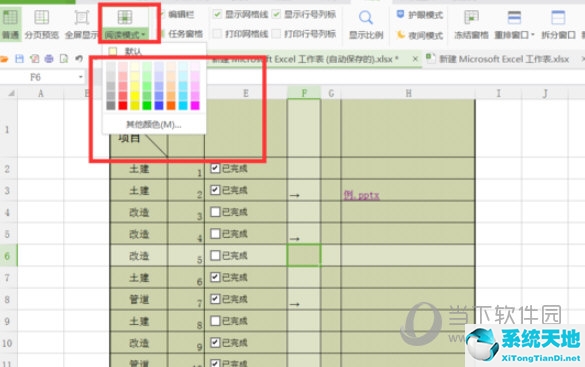Select row header 9
The width and height of the screenshot is (585, 367).
[7, 321]
